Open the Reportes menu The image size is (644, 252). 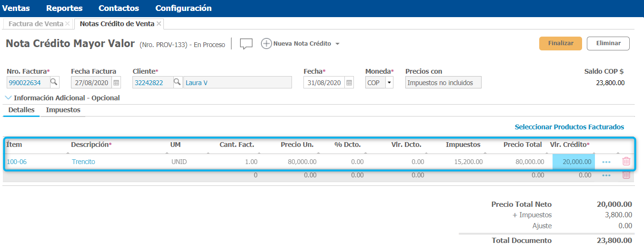64,8
